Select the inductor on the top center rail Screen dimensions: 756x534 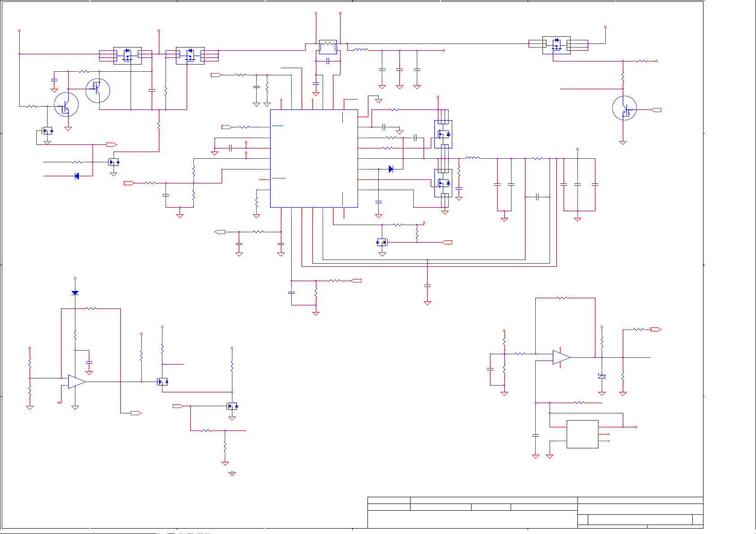[361, 50]
